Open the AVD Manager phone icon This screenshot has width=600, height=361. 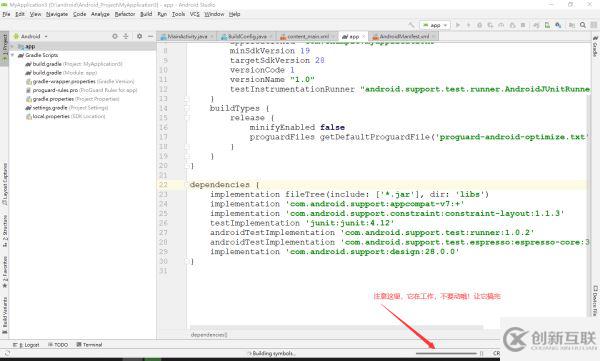tap(547, 25)
